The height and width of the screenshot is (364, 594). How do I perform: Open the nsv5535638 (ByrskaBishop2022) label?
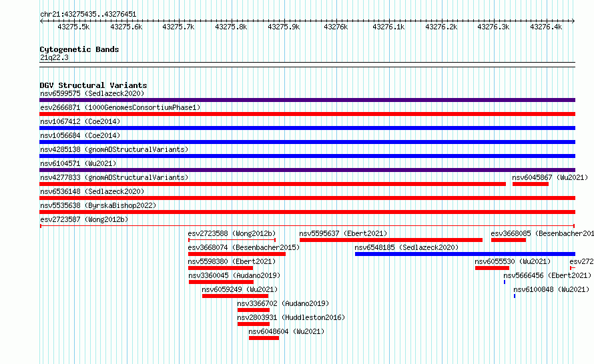pyautogui.click(x=98, y=205)
